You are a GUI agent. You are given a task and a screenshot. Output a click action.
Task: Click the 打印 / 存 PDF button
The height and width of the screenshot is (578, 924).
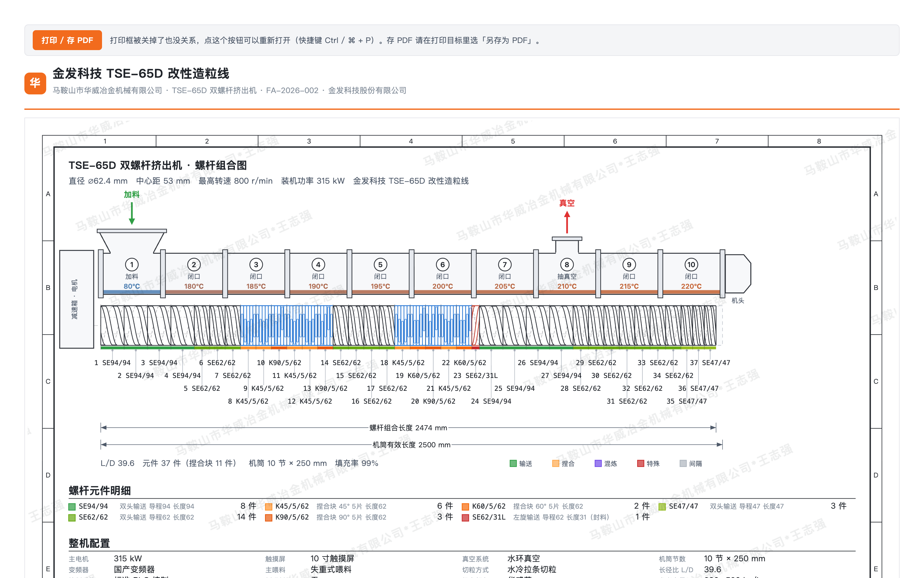coord(67,40)
